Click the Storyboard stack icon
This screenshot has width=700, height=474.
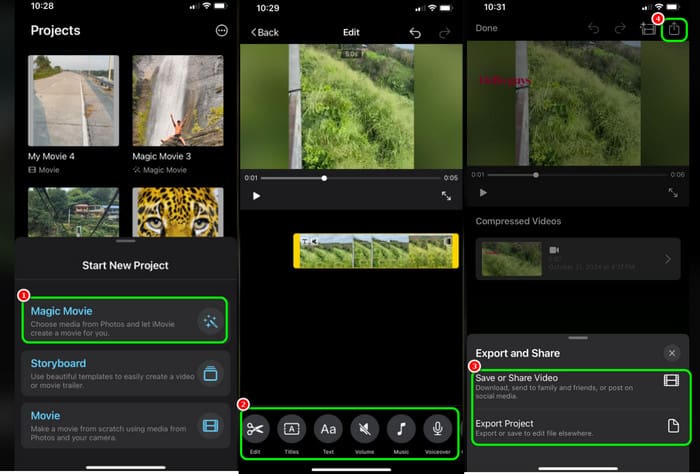point(210,373)
